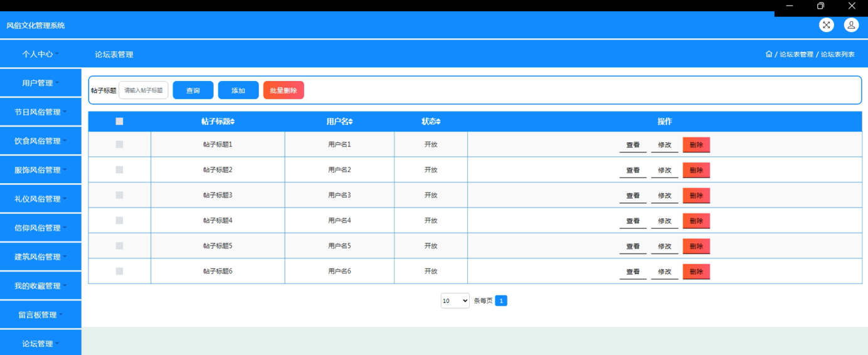Expand the 个人中心 sidebar menu
This screenshot has height=355, width=868.
pos(41,54)
